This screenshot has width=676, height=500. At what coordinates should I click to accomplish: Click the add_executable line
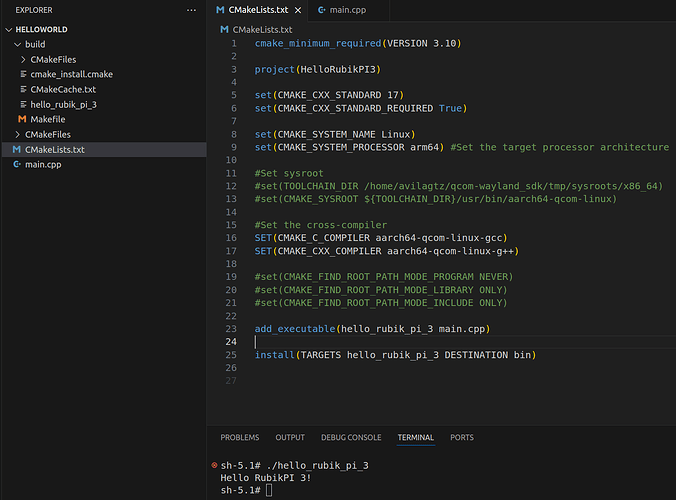pyautogui.click(x=372, y=329)
